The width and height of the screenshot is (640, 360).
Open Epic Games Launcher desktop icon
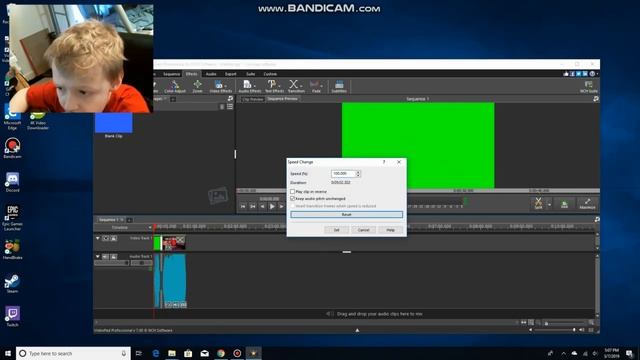point(12,218)
